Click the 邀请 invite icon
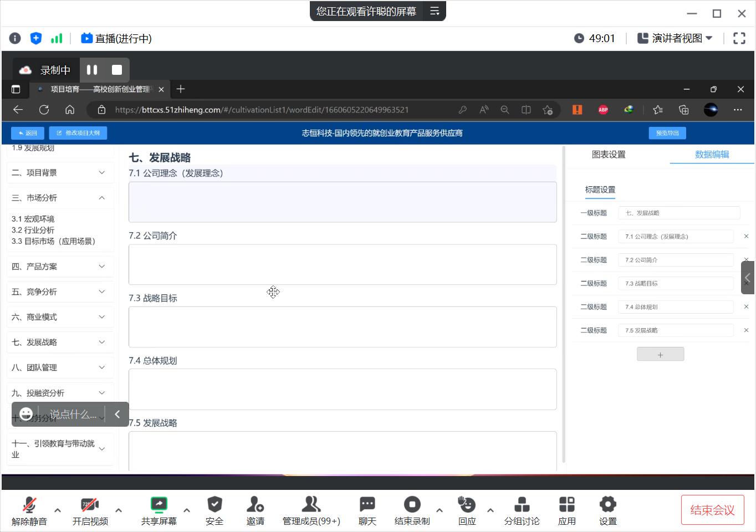 [255, 505]
